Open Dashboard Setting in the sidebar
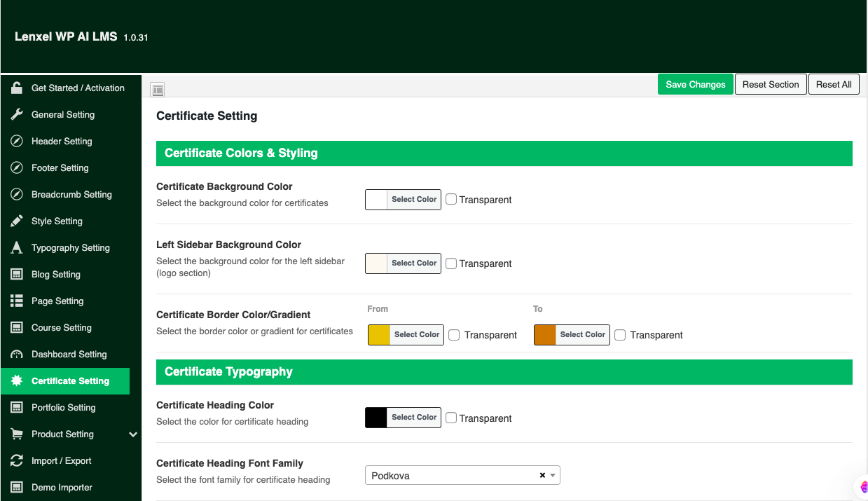The image size is (868, 501). tap(71, 354)
